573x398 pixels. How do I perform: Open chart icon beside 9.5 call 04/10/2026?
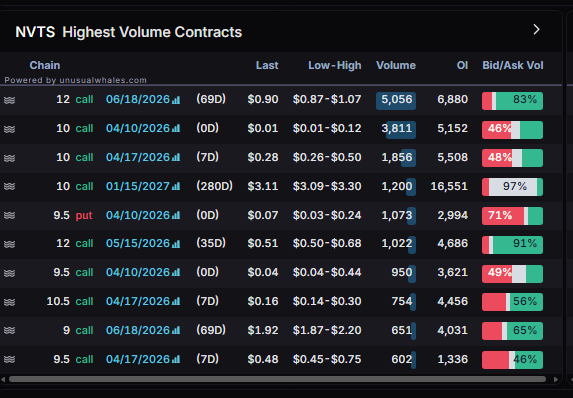pyautogui.click(x=176, y=273)
